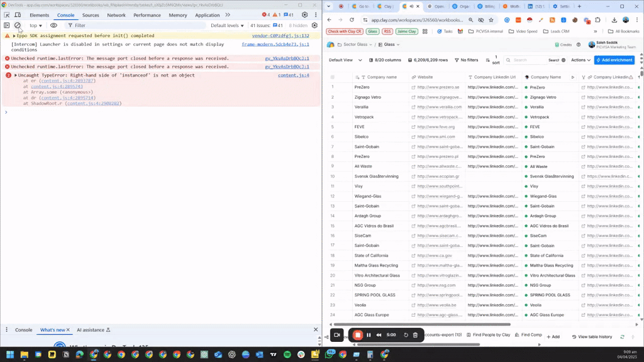Click the Add enrichment button
Image resolution: width=644 pixels, height=362 pixels.
tap(614, 60)
